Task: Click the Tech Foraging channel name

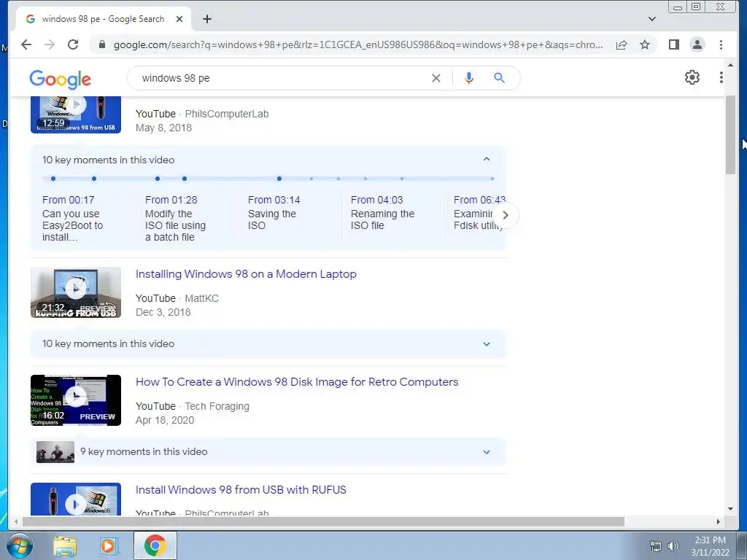Action: [217, 406]
